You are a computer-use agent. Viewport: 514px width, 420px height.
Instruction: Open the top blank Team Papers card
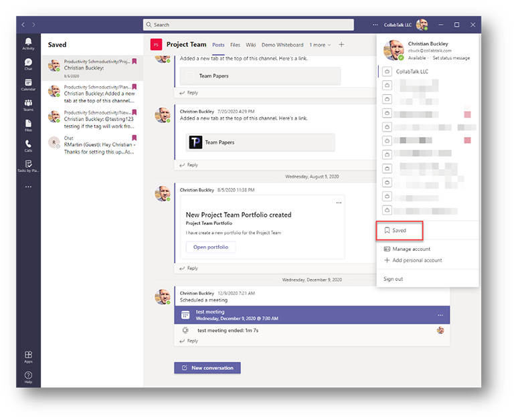[x=260, y=76]
